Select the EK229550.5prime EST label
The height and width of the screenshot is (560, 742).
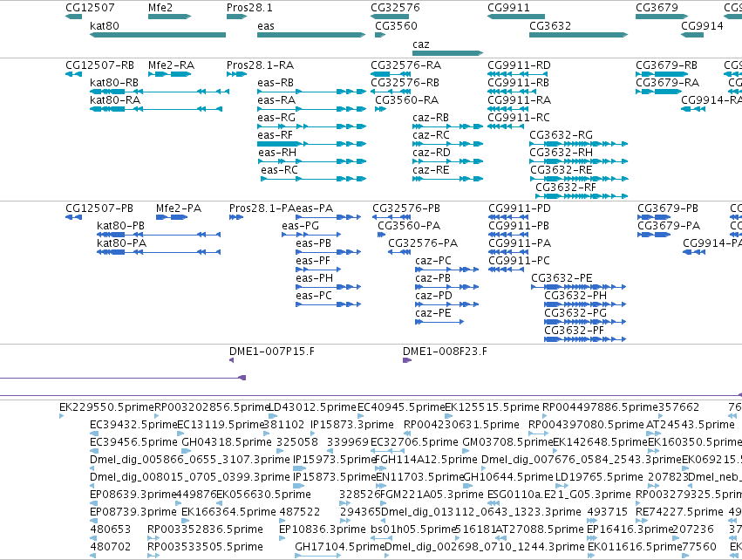click(107, 407)
